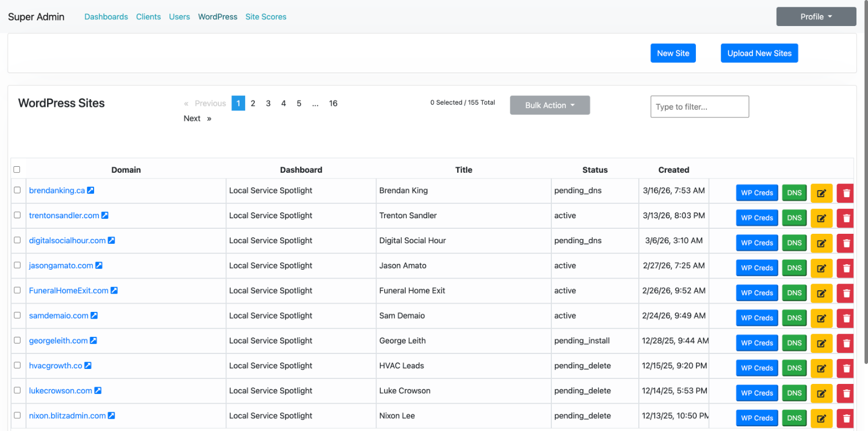
Task: Check the digitalsocialhour.com row checkbox
Action: coord(17,240)
